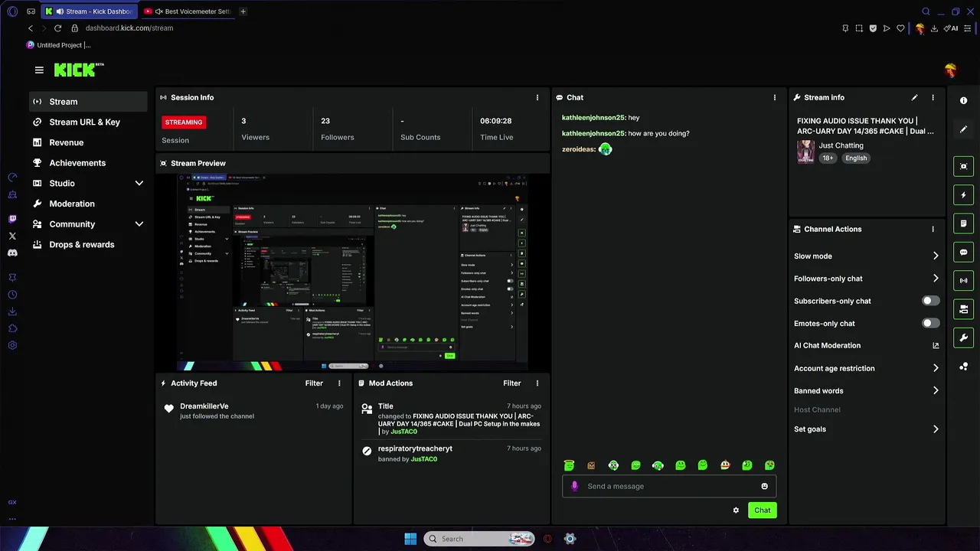Image resolution: width=980 pixels, height=551 pixels.
Task: Toggle the document widget icon in right rail
Action: point(963,223)
